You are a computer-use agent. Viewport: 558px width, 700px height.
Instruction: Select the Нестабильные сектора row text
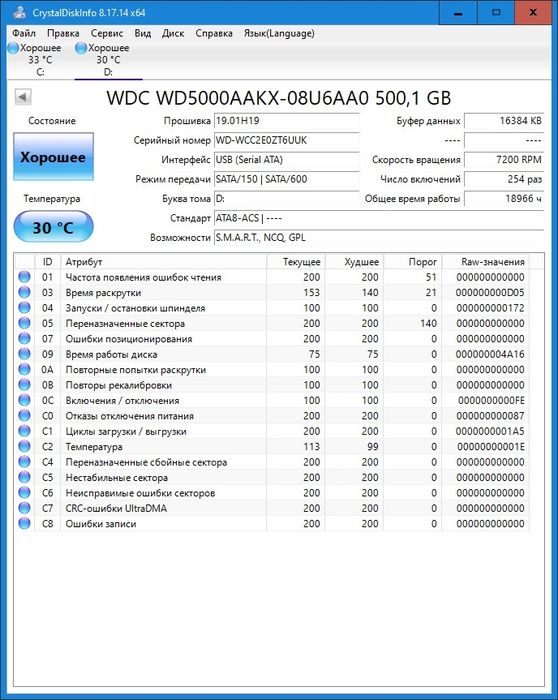[x=117, y=477]
